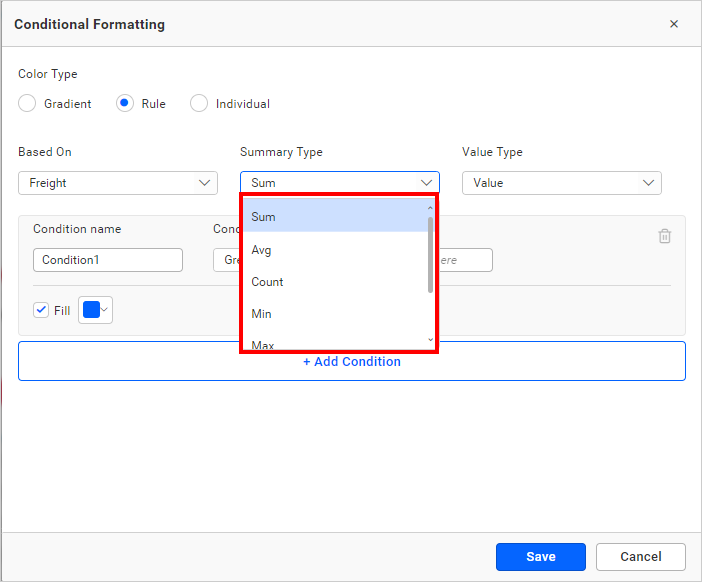The height and width of the screenshot is (582, 702).
Task: Select the Rule color type
Action: (125, 104)
